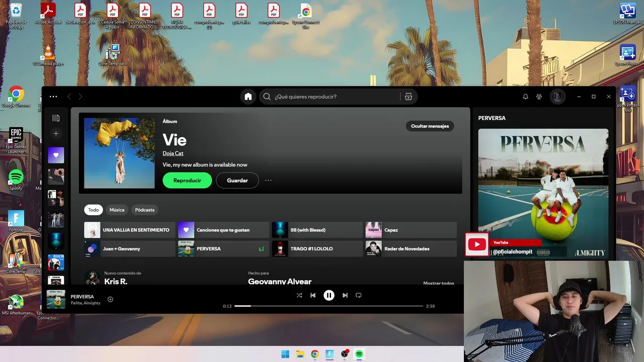Open Canciones que te gustan tile
Screen dimensions: 644x362
click(223, 230)
